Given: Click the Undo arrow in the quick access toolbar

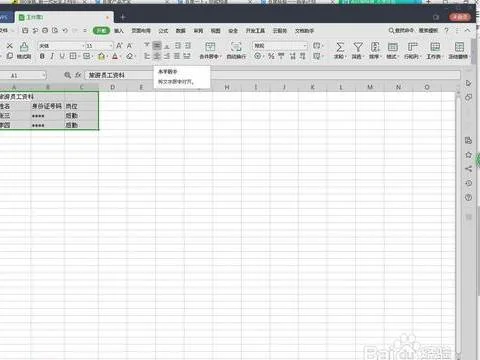Looking at the screenshot, I should click(x=65, y=30).
